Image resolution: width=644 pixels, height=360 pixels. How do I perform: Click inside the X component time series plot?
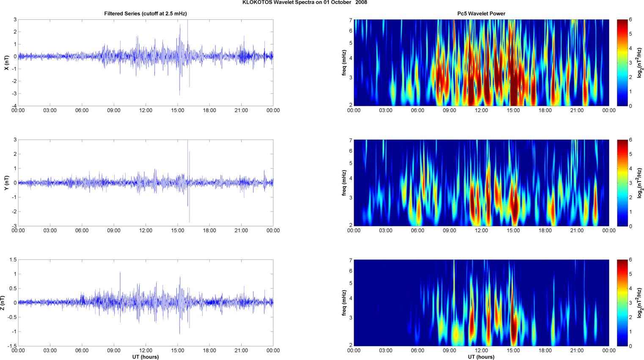[x=146, y=63]
